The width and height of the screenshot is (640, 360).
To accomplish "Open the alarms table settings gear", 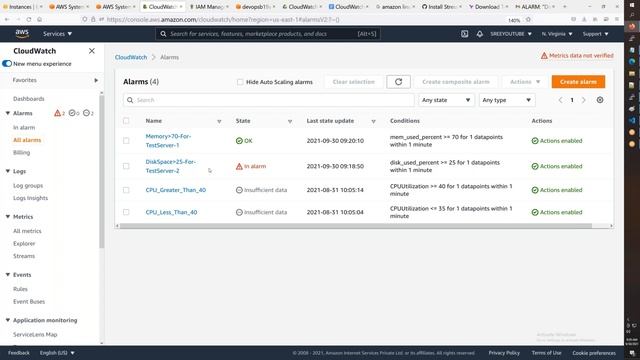I will coord(600,100).
